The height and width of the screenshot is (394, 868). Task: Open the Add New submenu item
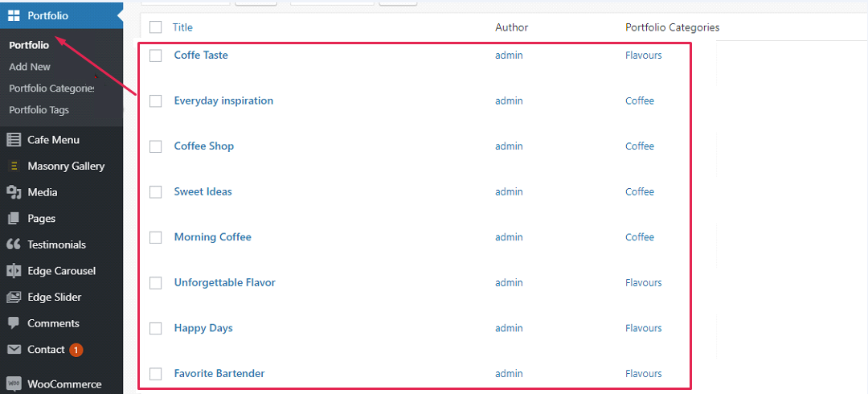[30, 67]
